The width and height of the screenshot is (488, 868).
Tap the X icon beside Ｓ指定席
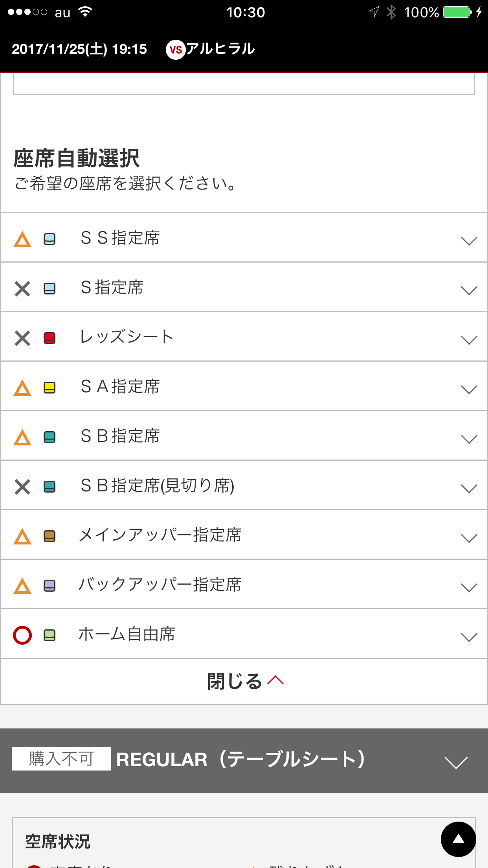(x=22, y=289)
